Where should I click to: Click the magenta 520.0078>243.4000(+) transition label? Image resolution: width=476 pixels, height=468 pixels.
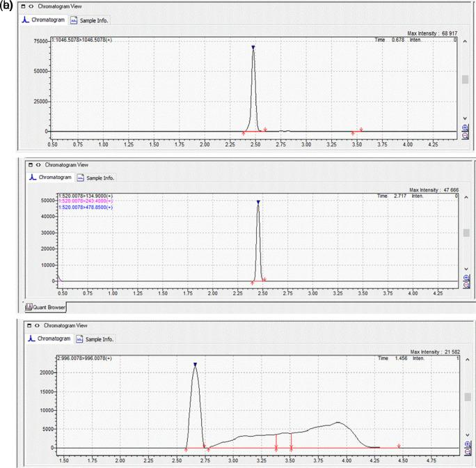pos(86,201)
